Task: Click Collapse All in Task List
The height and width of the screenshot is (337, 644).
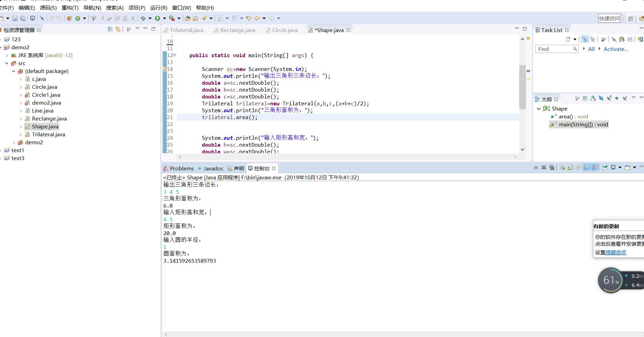Action: pos(630,39)
